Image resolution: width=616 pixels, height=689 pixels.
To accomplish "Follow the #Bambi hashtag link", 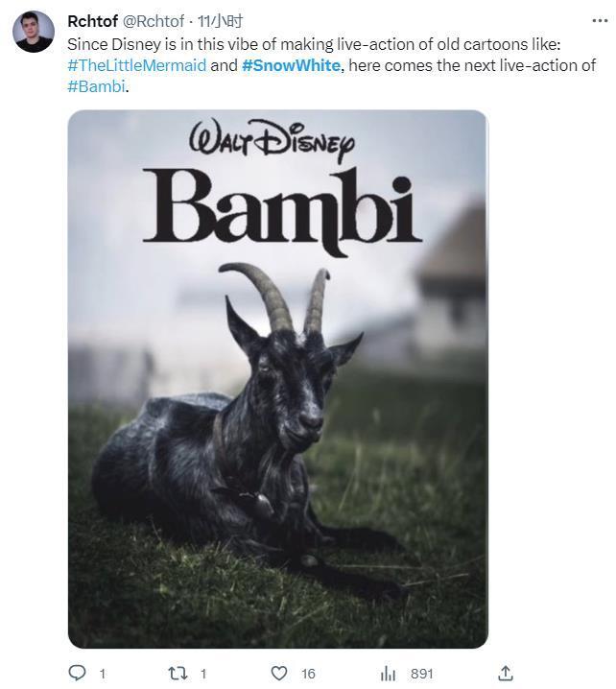I will tap(96, 86).
